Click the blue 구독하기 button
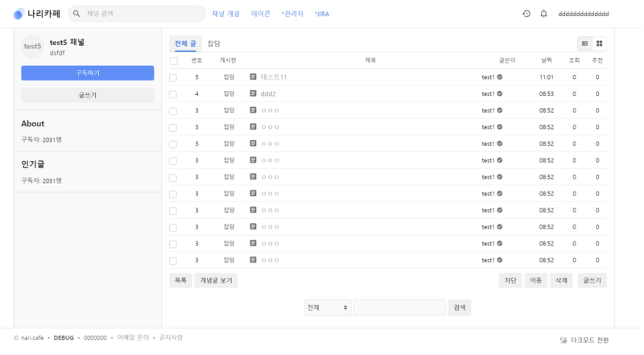Viewport: 644px width, 355px height. [88, 72]
